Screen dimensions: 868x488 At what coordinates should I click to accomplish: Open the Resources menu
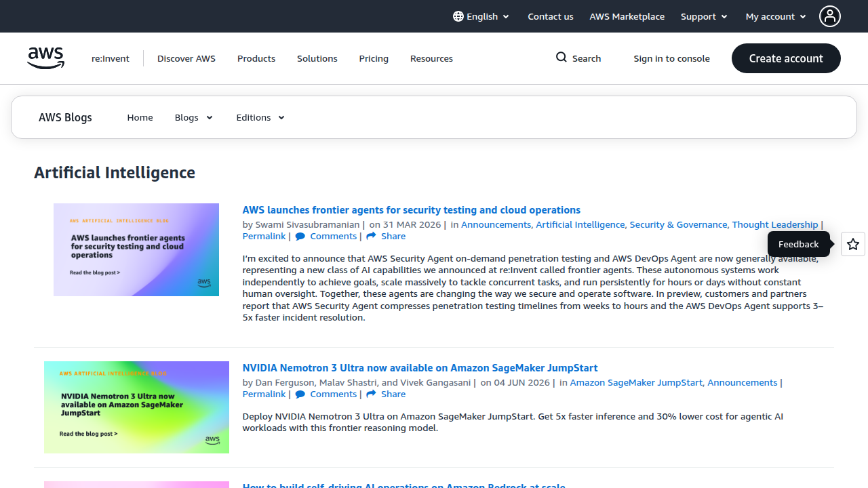coord(431,58)
